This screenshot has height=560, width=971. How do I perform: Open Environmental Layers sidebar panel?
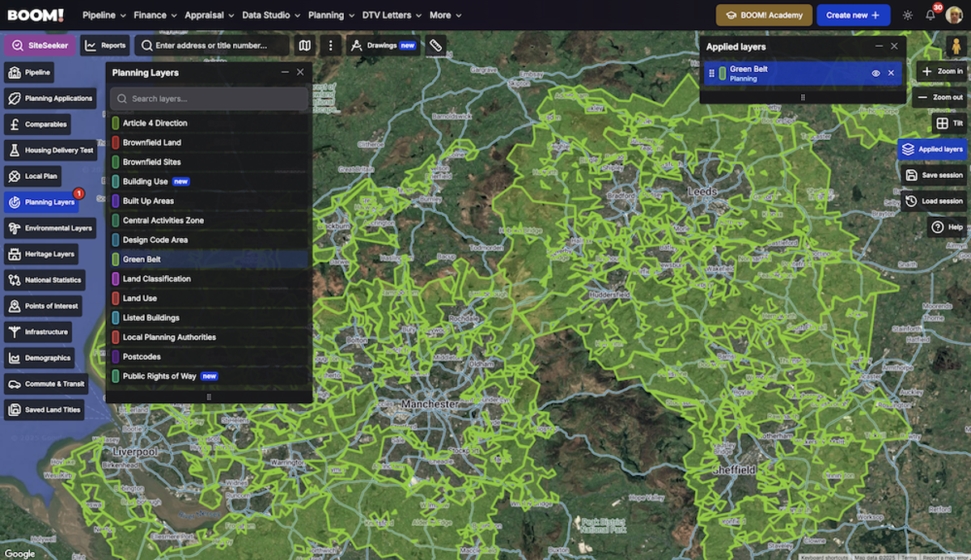pyautogui.click(x=50, y=227)
